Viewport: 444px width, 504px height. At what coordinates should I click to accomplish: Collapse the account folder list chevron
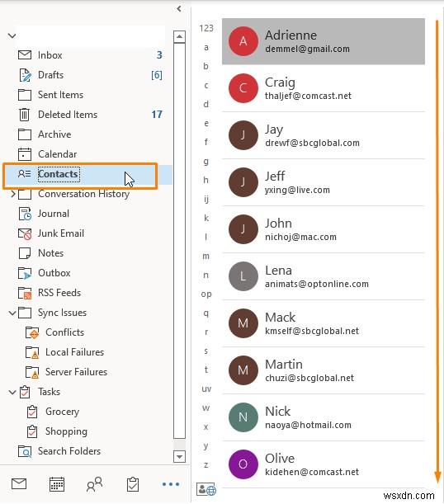coord(12,35)
